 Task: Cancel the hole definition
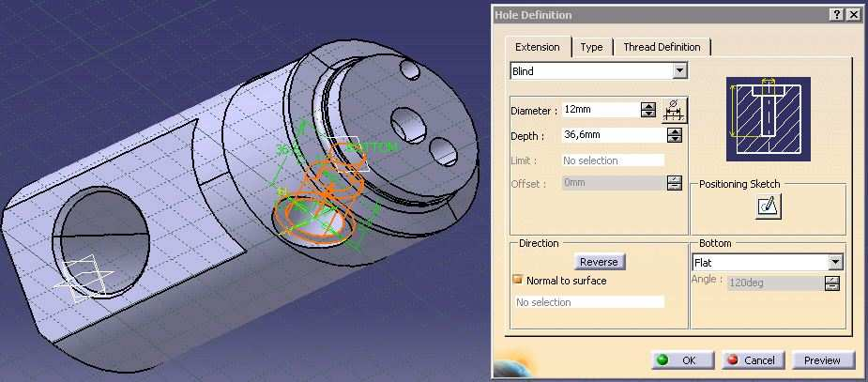(x=753, y=360)
